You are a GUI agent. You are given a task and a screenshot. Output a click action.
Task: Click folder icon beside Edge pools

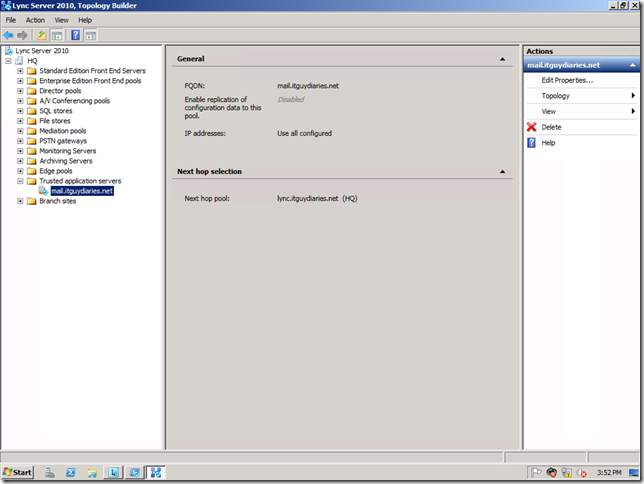[x=32, y=171]
